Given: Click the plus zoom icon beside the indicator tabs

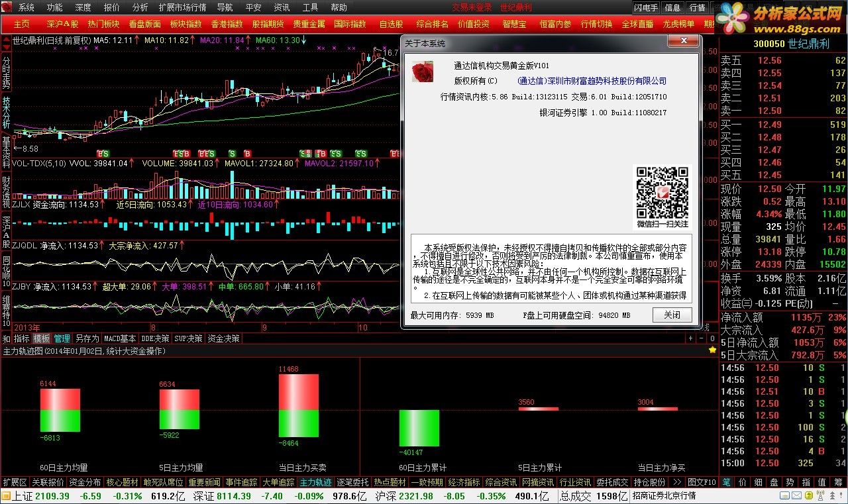Looking at the screenshot, I should point(691,338).
